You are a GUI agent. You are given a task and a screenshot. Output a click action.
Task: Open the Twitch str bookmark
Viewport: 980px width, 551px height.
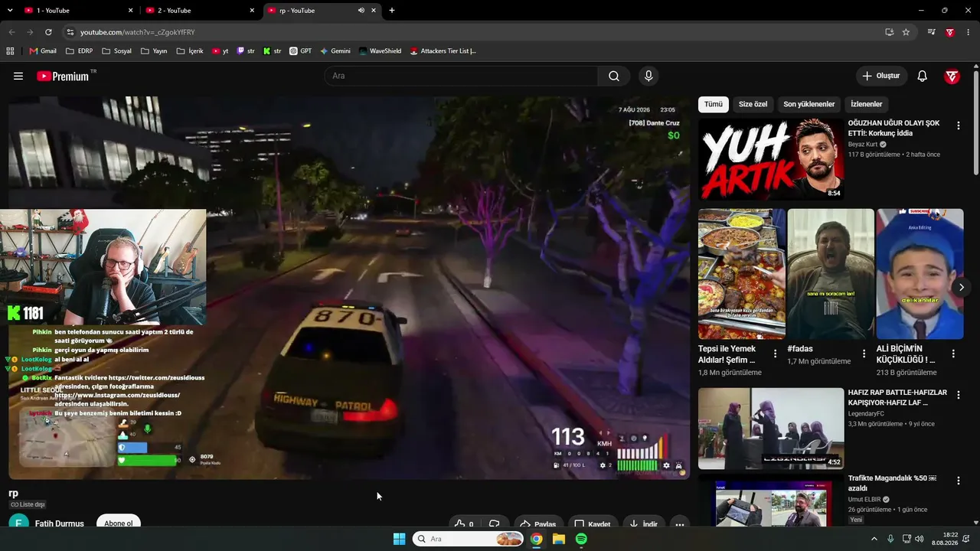pyautogui.click(x=246, y=51)
